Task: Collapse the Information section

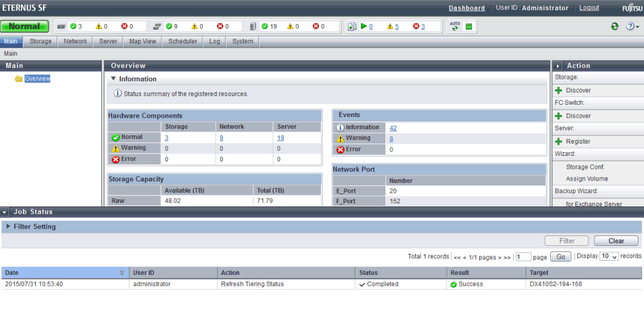Action: coord(114,79)
